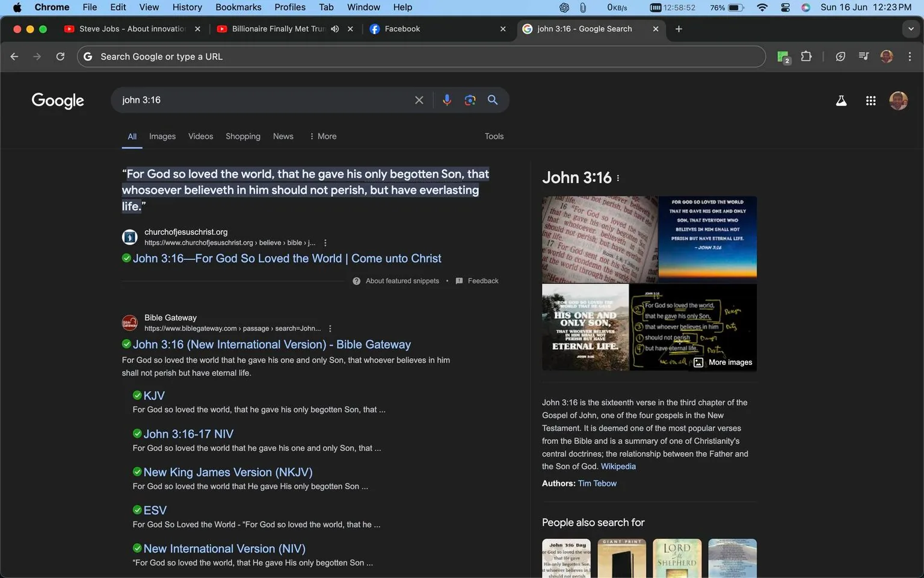Open options menu beside John 3:16 heading
The height and width of the screenshot is (578, 924).
[x=618, y=178]
